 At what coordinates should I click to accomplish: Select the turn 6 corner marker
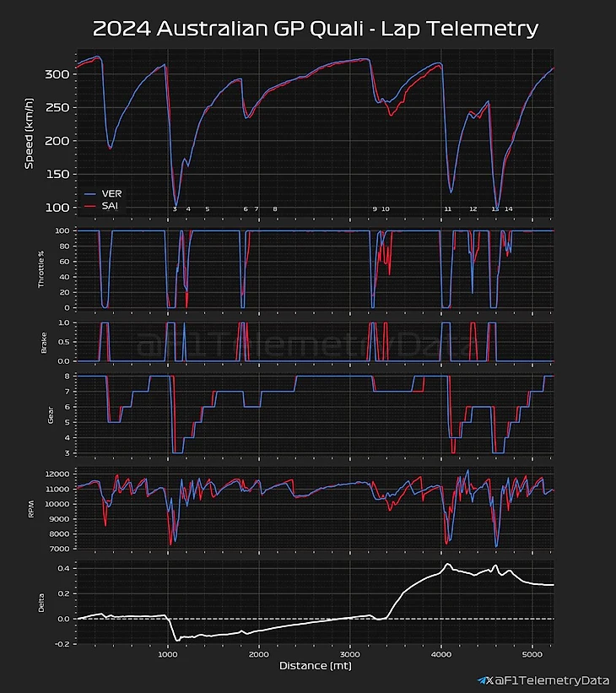click(x=246, y=208)
